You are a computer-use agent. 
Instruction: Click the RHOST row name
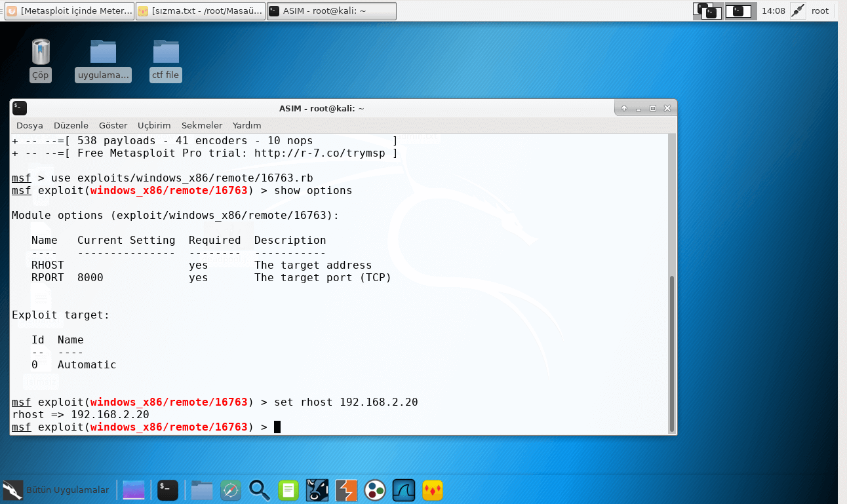[48, 265]
